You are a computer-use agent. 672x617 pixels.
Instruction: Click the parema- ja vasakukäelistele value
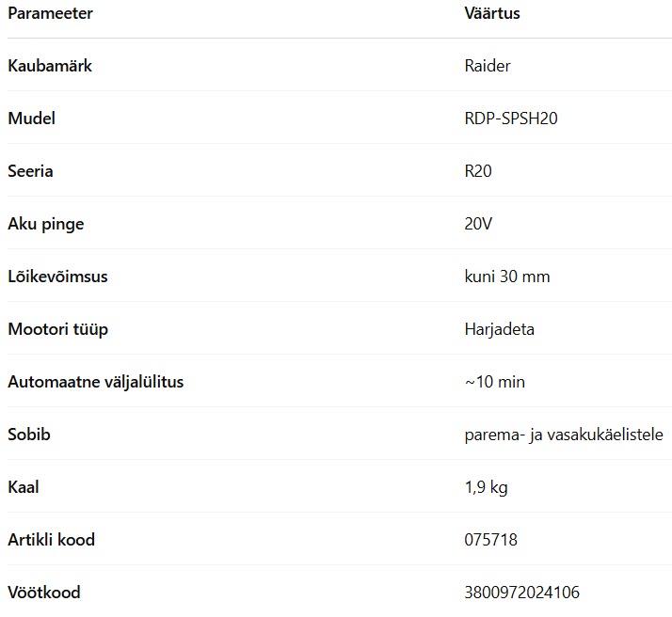(564, 435)
